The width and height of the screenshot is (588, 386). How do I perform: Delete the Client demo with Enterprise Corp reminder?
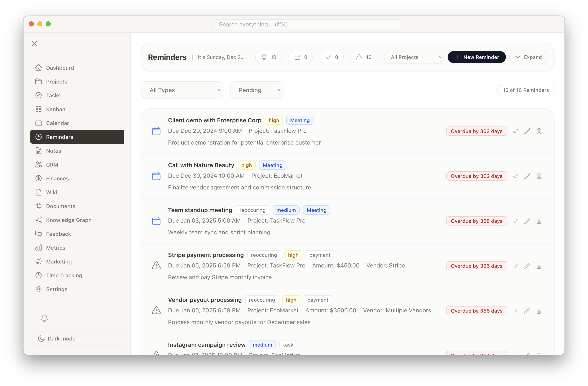coord(539,131)
